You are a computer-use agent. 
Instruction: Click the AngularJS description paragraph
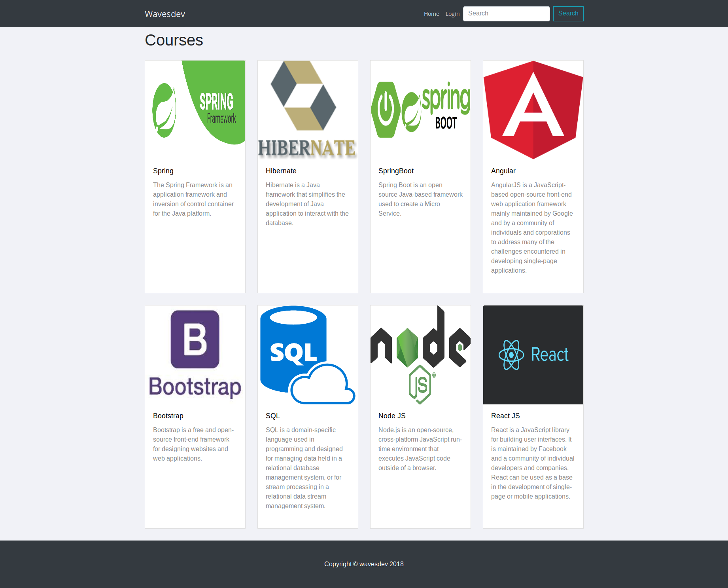(532, 228)
